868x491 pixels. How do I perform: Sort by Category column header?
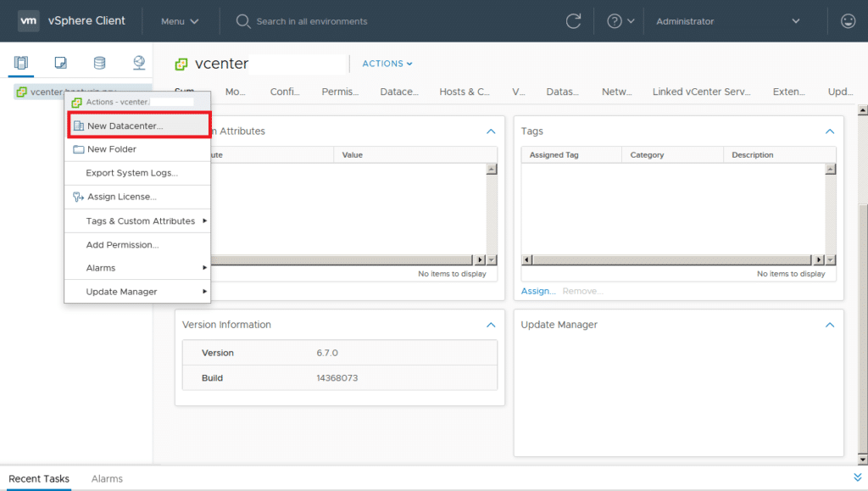pyautogui.click(x=672, y=155)
